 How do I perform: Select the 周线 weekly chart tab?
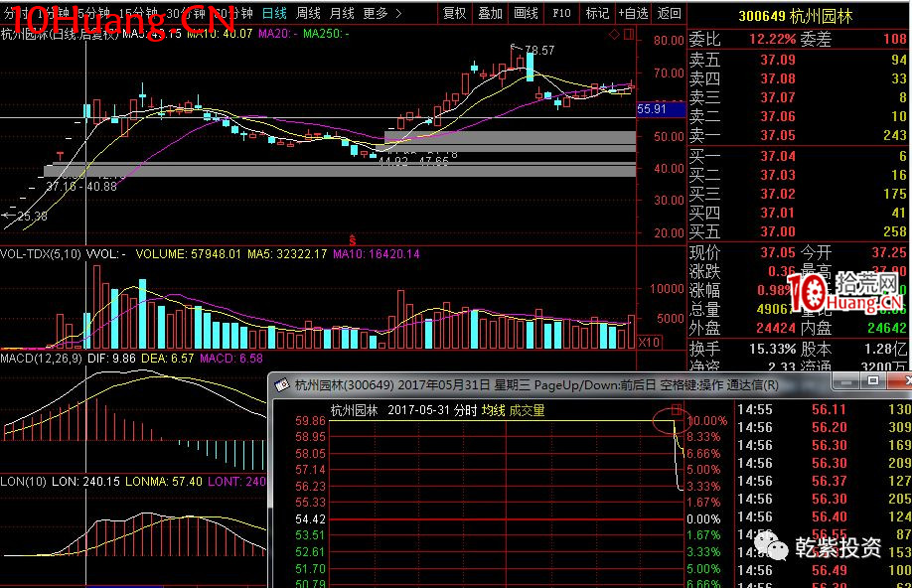308,13
